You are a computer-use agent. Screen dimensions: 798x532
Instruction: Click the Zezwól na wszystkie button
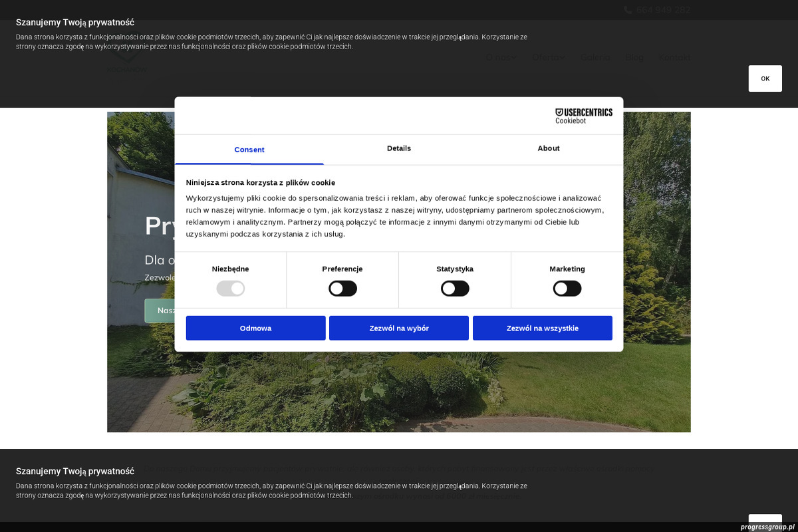pos(543,329)
